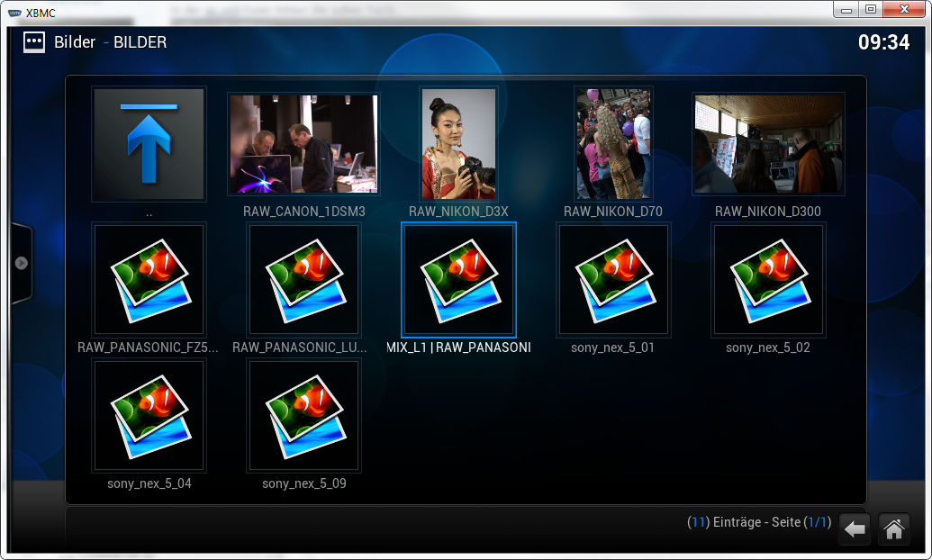The width and height of the screenshot is (932, 560).
Task: Click the scrolling MIX_L1 | RAW_PANASONI label
Action: point(458,348)
